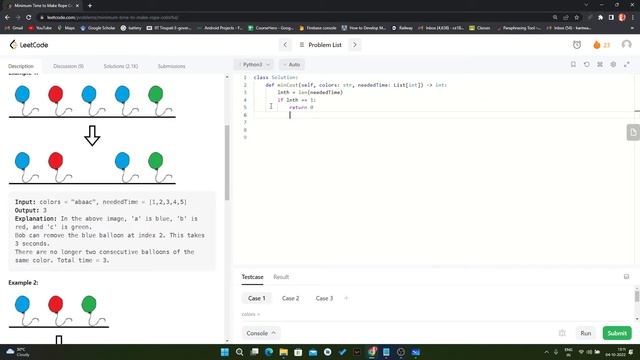Select the Testcase tab
The image size is (640, 360).
[x=252, y=277]
